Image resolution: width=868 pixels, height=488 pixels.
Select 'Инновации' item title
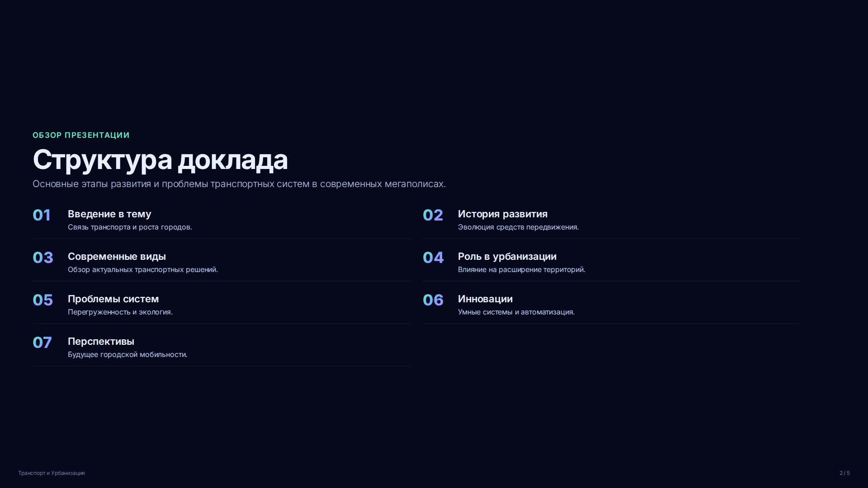(x=485, y=299)
